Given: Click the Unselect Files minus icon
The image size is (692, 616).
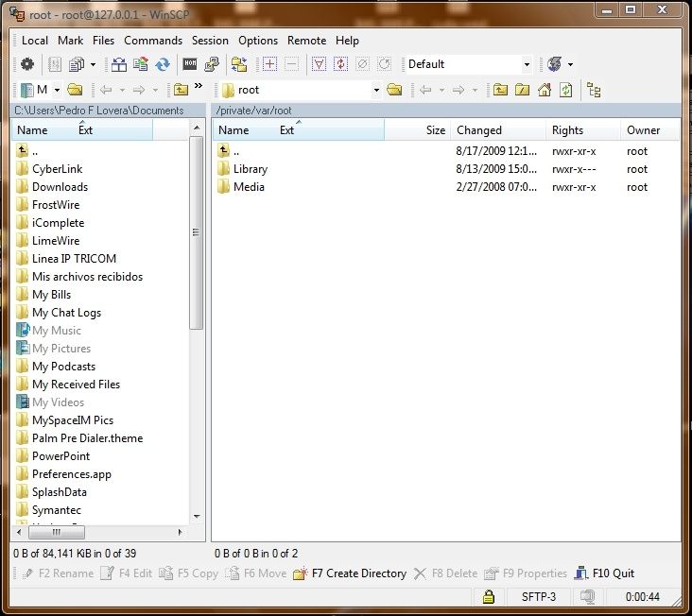Looking at the screenshot, I should (291, 64).
